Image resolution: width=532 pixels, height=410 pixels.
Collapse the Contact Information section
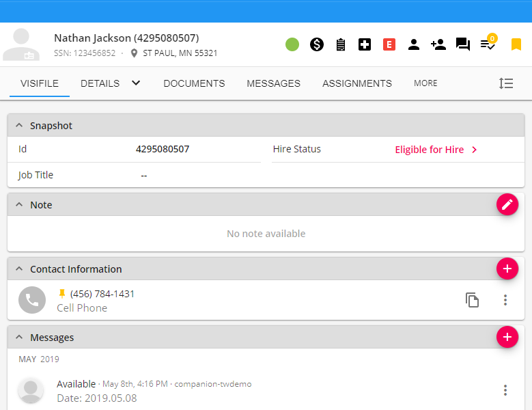click(19, 269)
